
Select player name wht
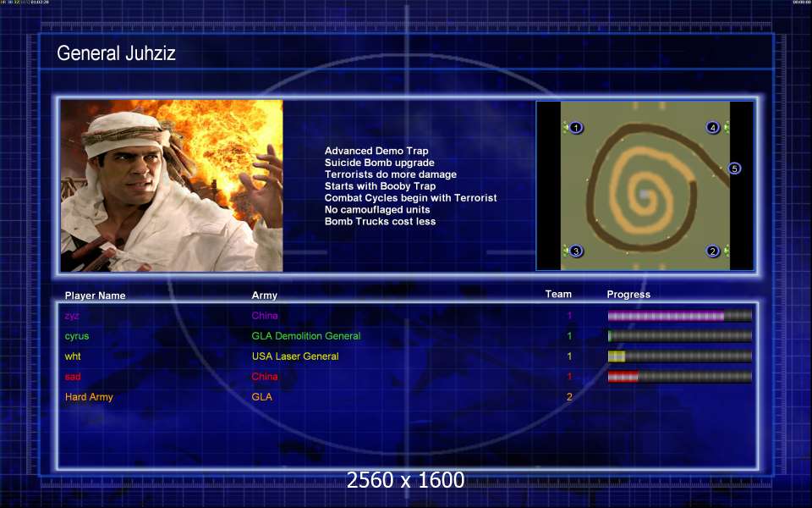click(73, 356)
